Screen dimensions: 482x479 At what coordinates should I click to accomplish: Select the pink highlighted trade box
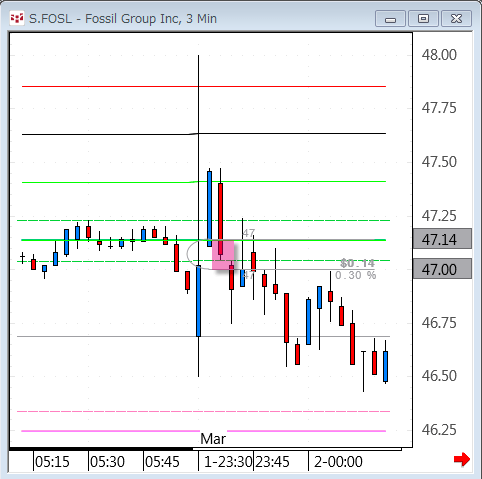(x=223, y=255)
